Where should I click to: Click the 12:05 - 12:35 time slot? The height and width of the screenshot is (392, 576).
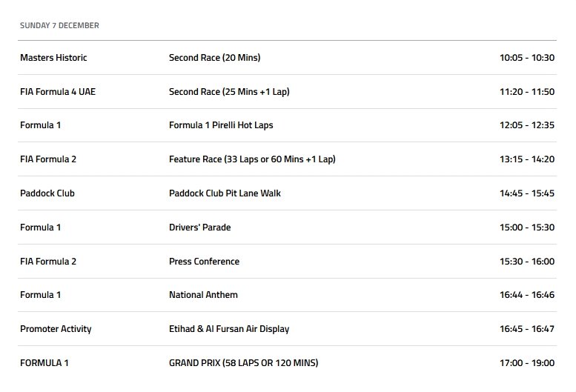526,125
